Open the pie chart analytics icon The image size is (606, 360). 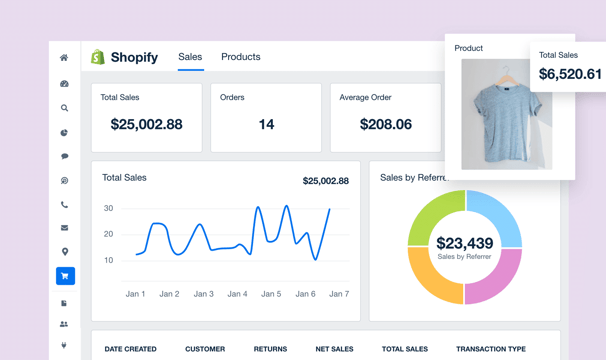[64, 133]
